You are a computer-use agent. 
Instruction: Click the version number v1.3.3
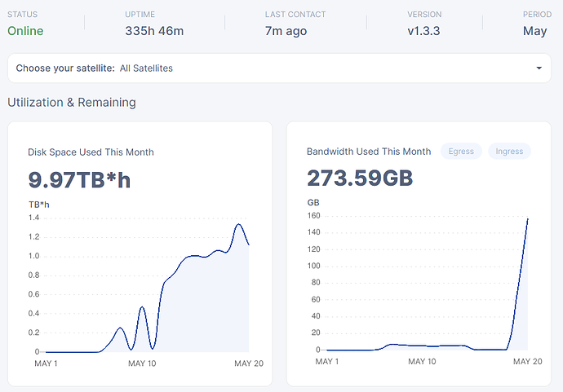point(424,31)
